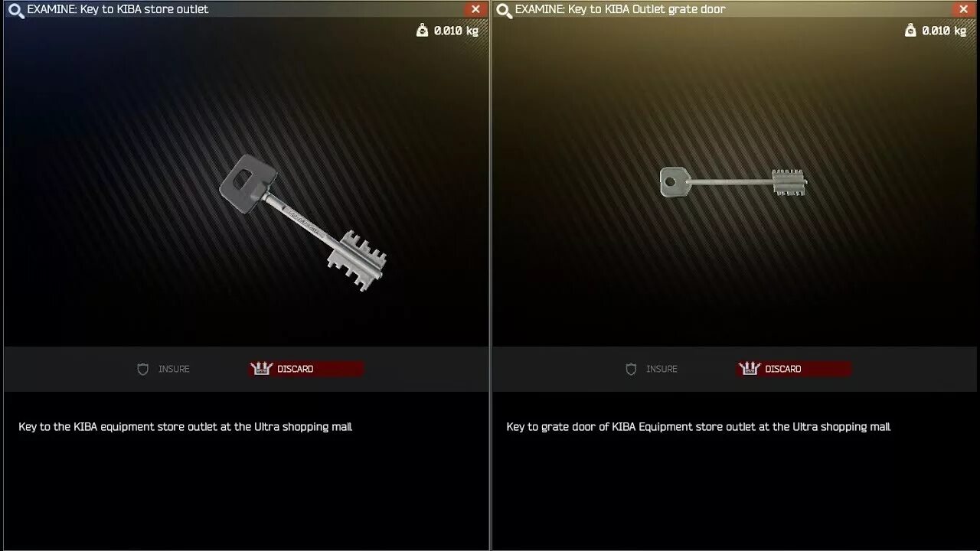Click the store outlet key description text
The image size is (980, 551).
click(185, 427)
